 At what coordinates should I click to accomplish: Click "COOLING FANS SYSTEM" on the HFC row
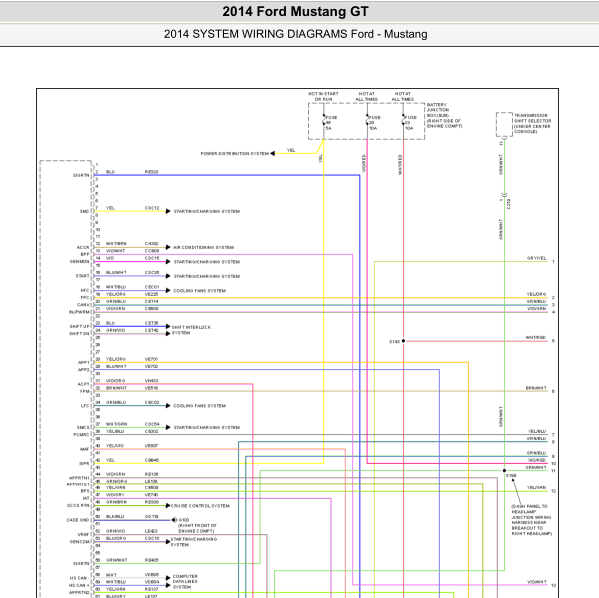click(199, 291)
